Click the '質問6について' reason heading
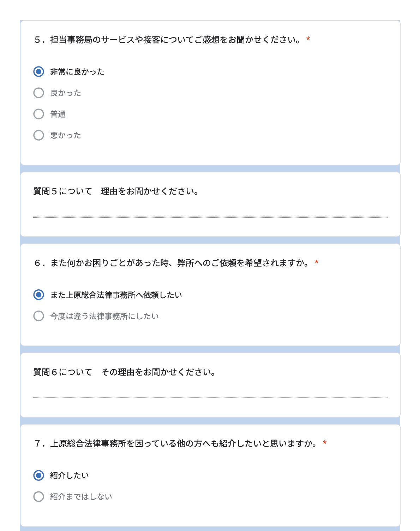Screen dimensions: 420x531 tap(124, 372)
